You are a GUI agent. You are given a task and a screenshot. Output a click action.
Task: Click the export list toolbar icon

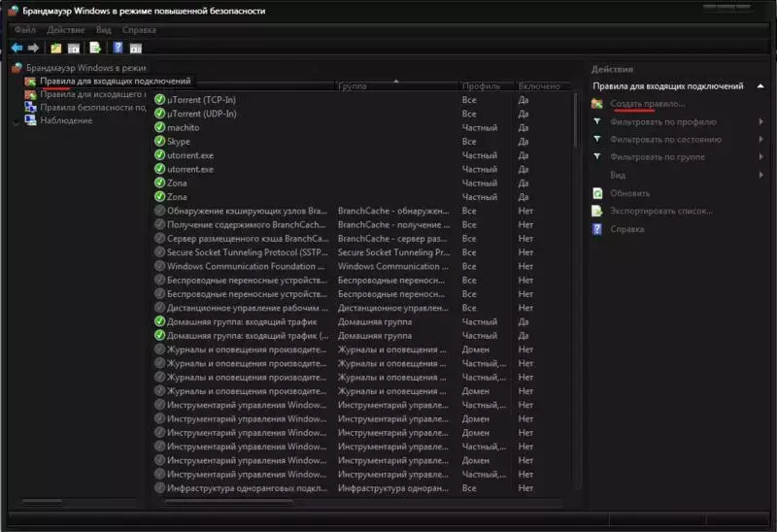coord(95,48)
